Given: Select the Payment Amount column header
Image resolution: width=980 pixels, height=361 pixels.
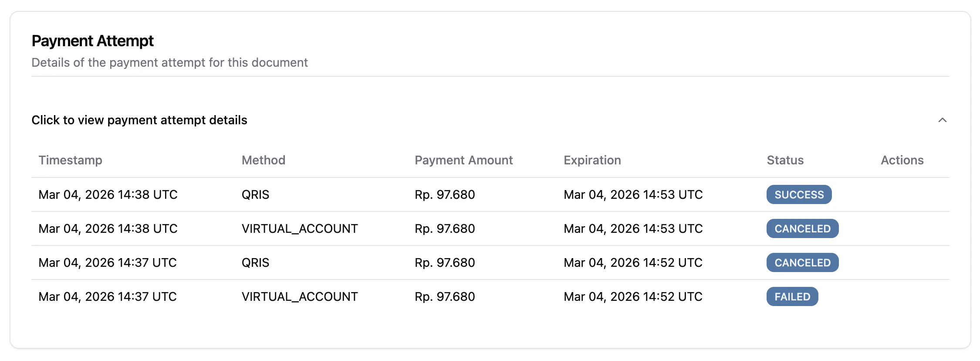Looking at the screenshot, I should [x=464, y=160].
